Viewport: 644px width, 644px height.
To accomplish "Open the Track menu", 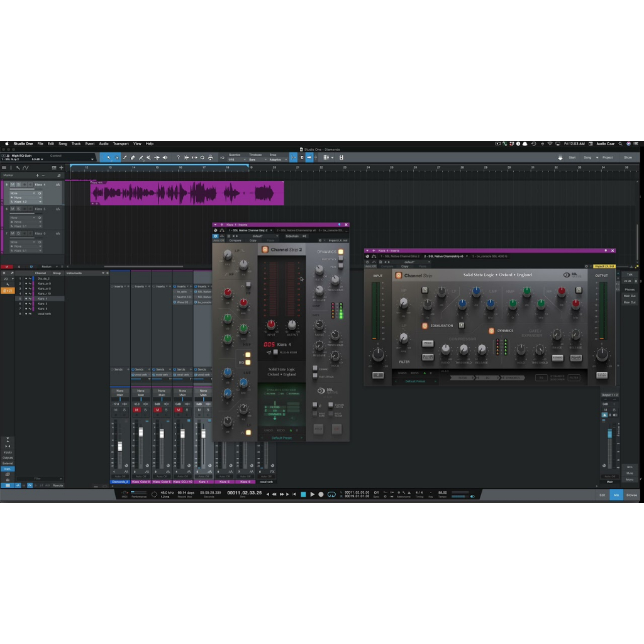I will (x=76, y=144).
